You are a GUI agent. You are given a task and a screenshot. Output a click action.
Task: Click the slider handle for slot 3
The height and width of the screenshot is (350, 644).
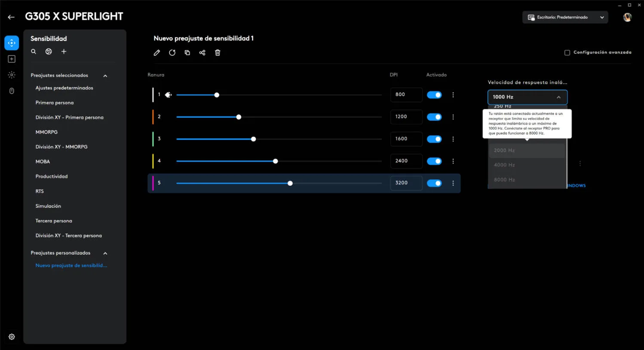coord(254,139)
